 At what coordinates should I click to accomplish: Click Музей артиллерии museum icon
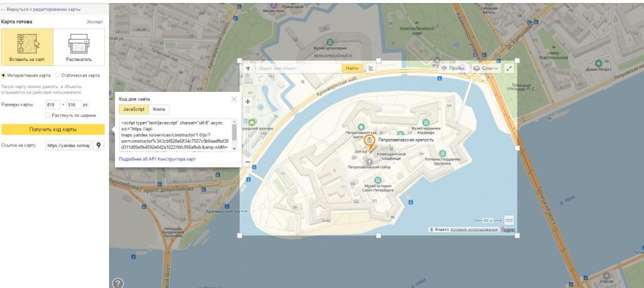point(330,42)
